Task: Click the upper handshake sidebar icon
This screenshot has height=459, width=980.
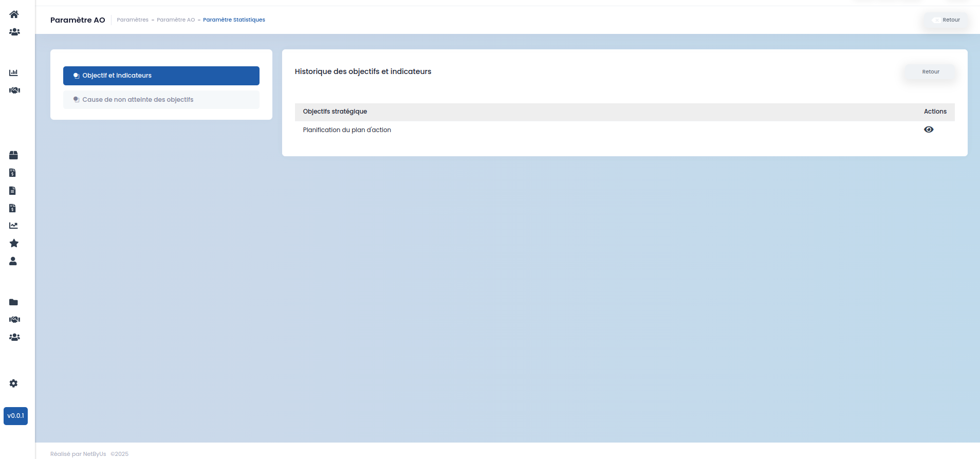Action: [x=14, y=90]
